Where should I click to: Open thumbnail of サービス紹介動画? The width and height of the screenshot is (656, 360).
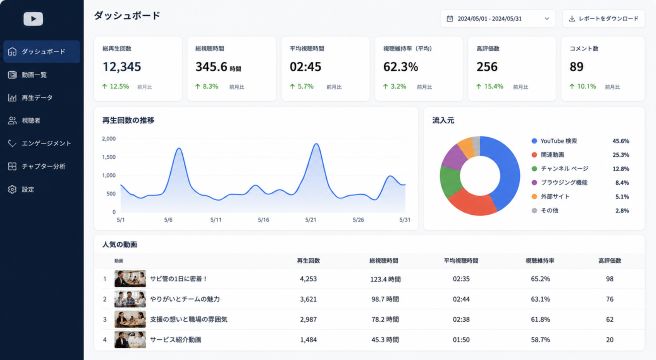tap(130, 339)
